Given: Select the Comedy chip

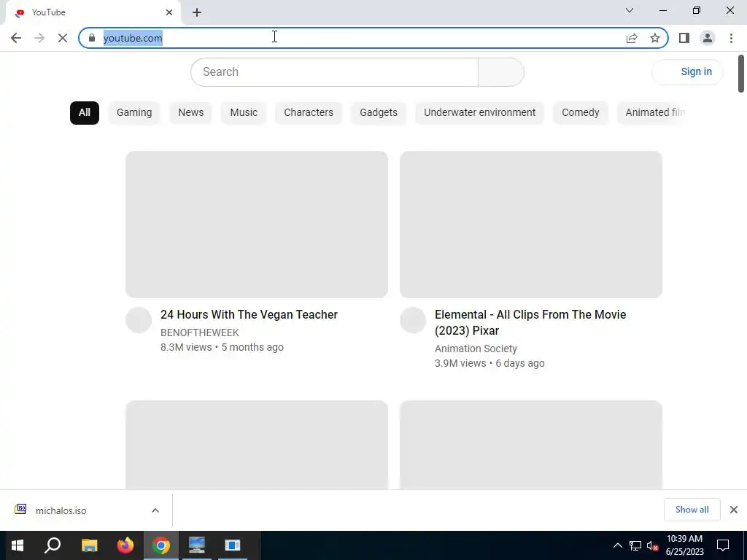Looking at the screenshot, I should [580, 113].
